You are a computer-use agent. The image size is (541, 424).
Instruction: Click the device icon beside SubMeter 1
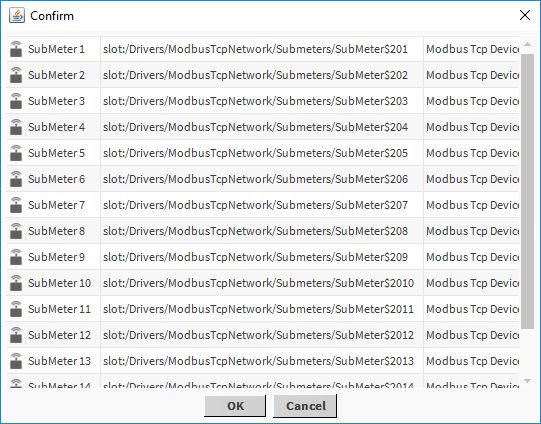(x=16, y=49)
